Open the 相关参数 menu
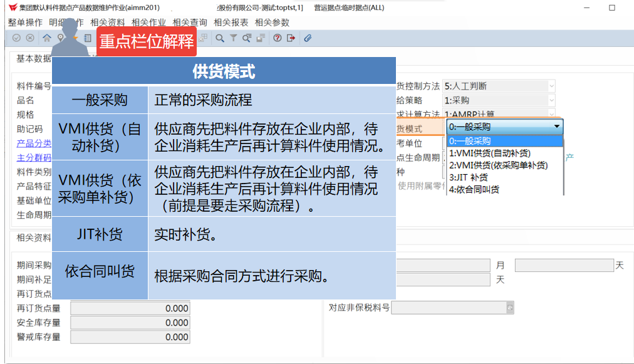This screenshot has height=364, width=634. click(x=272, y=23)
